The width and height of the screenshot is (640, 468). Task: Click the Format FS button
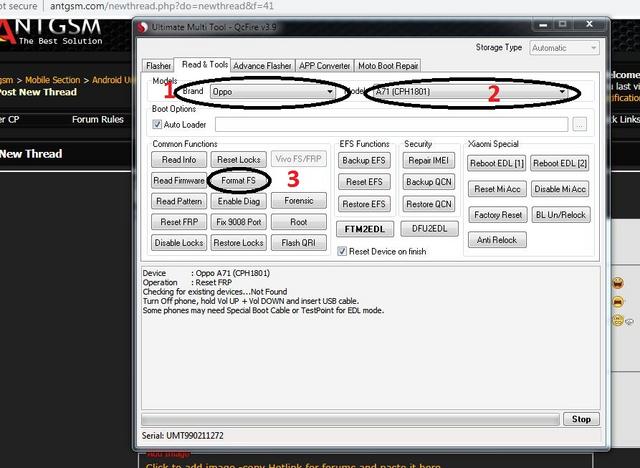click(238, 180)
